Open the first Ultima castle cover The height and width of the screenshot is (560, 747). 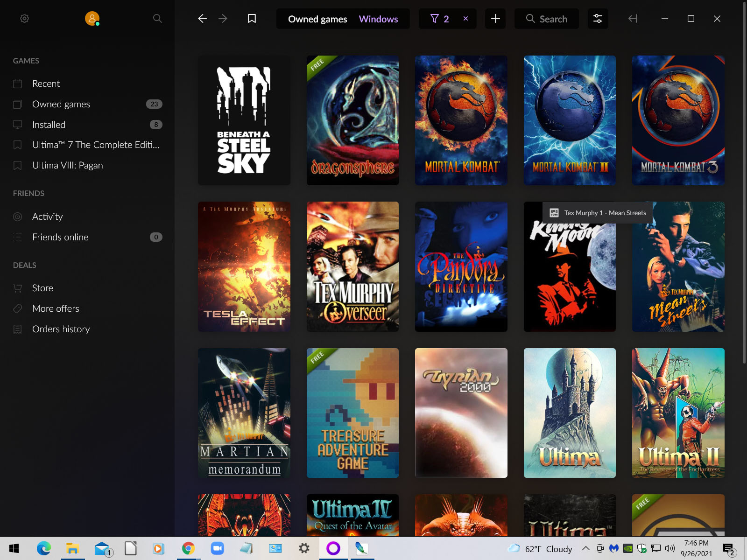point(570,413)
